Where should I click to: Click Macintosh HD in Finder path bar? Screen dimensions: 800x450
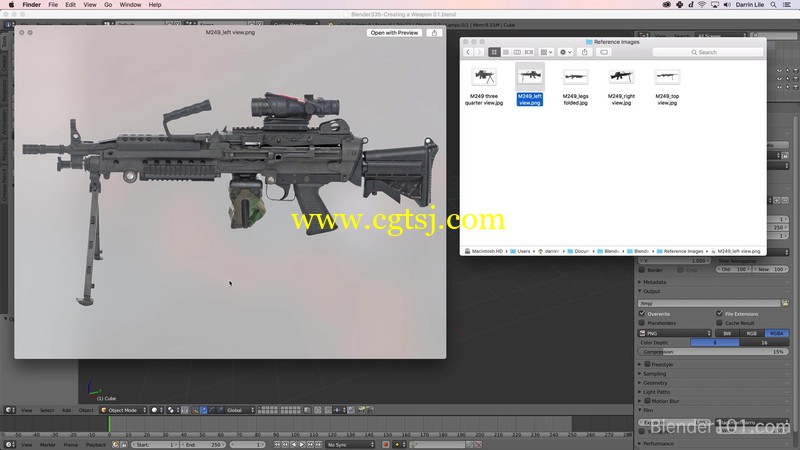(484, 251)
